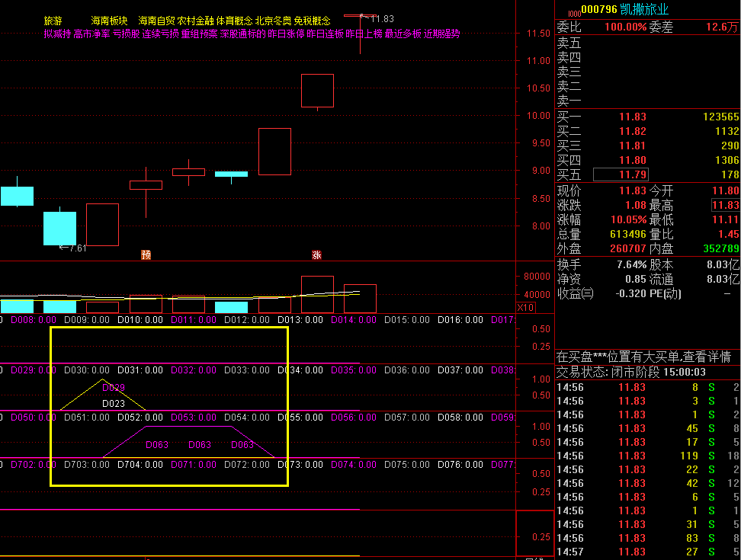Click the 委比 value 100.00%
This screenshot has height=560, width=741.
[626, 27]
